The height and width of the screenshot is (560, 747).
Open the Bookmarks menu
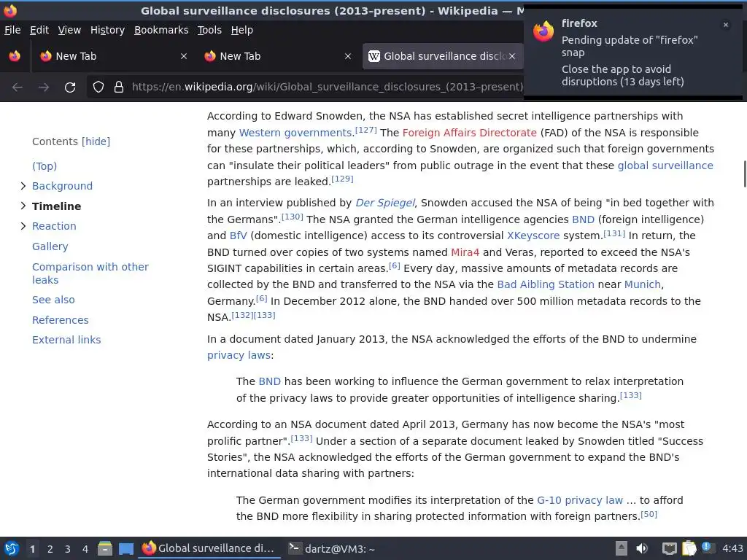[161, 30]
